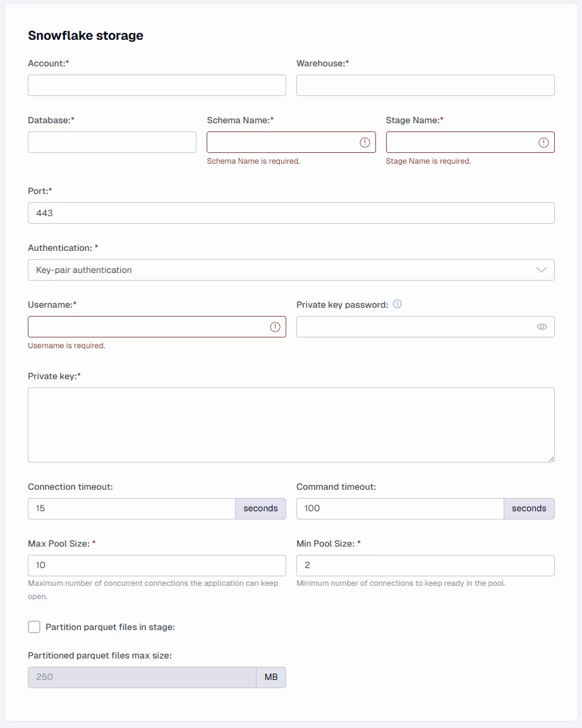
Task: Click the Stage Name input field
Action: tap(460, 142)
